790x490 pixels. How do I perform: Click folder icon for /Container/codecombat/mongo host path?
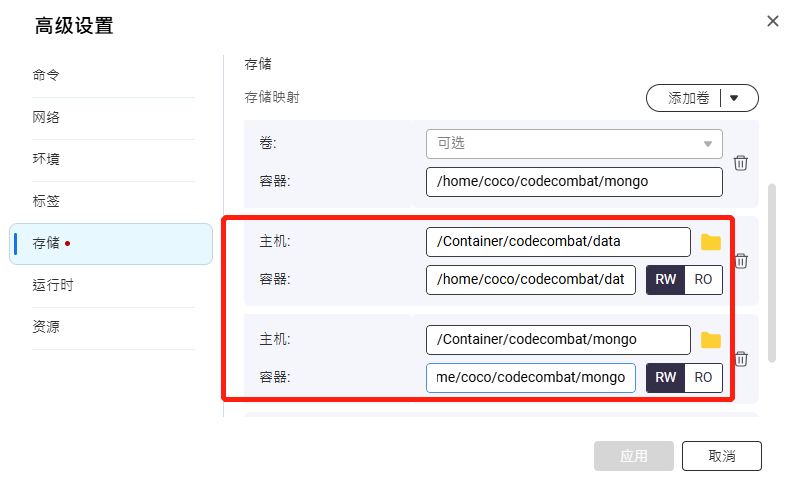[710, 340]
